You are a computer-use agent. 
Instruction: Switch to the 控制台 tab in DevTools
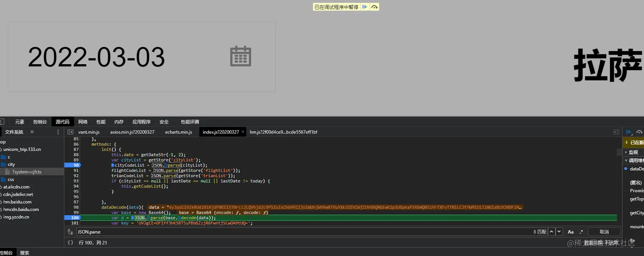[40, 122]
